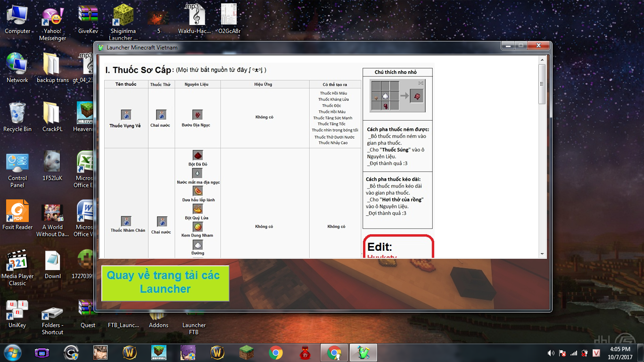Click the I. Thuốc Sơ Cấp heading
The height and width of the screenshot is (362, 644).
(x=139, y=70)
